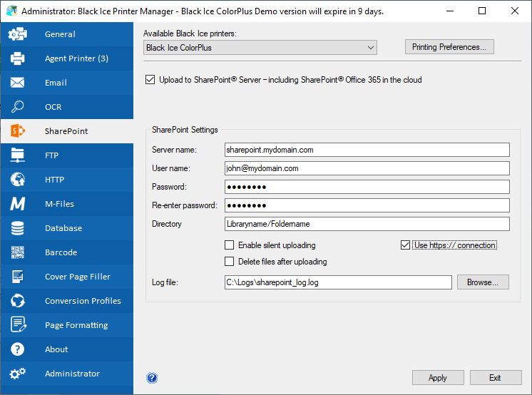The height and width of the screenshot is (395, 532).
Task: Toggle Delete files after uploading
Action: point(230,261)
